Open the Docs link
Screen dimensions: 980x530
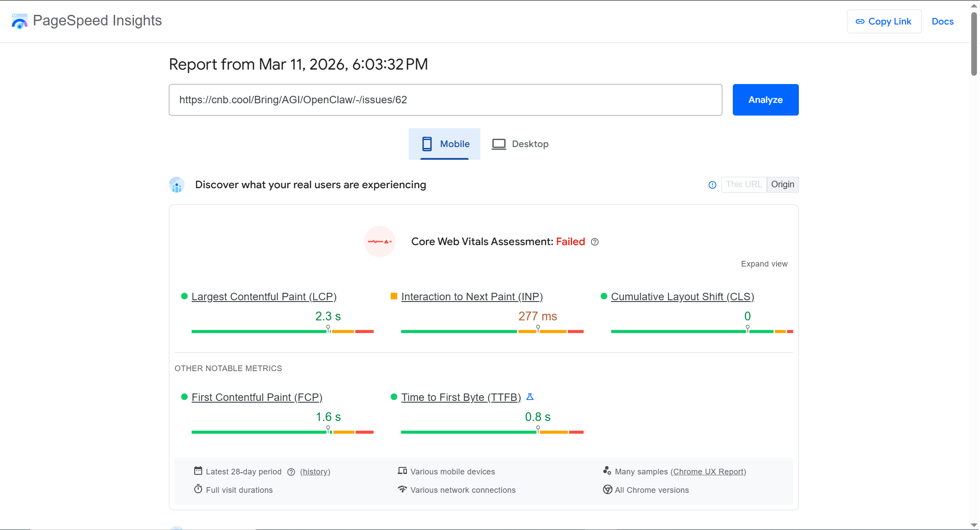(x=942, y=21)
